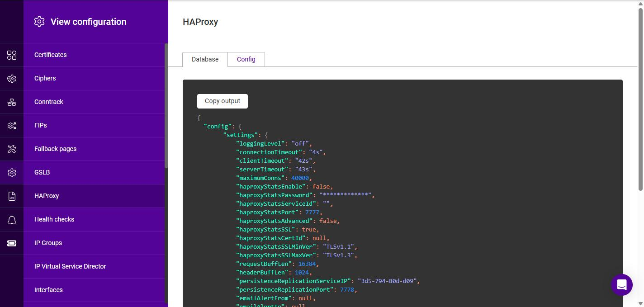Open IP Groups configuration

pos(94,243)
